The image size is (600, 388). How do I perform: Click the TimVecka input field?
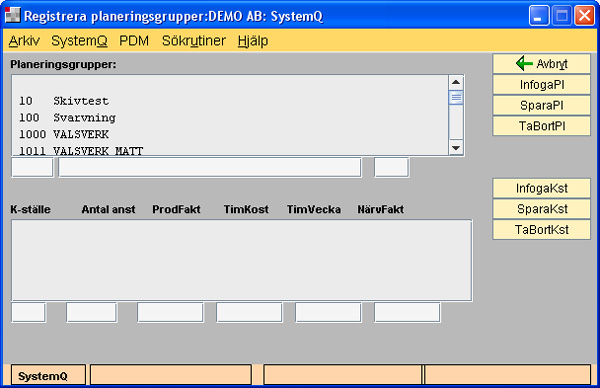pyautogui.click(x=328, y=313)
